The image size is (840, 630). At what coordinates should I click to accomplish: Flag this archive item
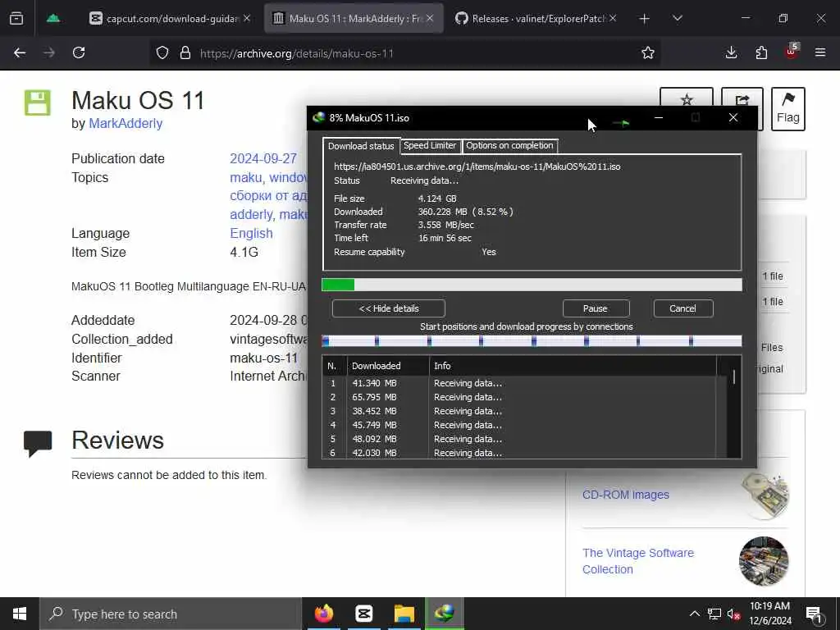click(788, 109)
